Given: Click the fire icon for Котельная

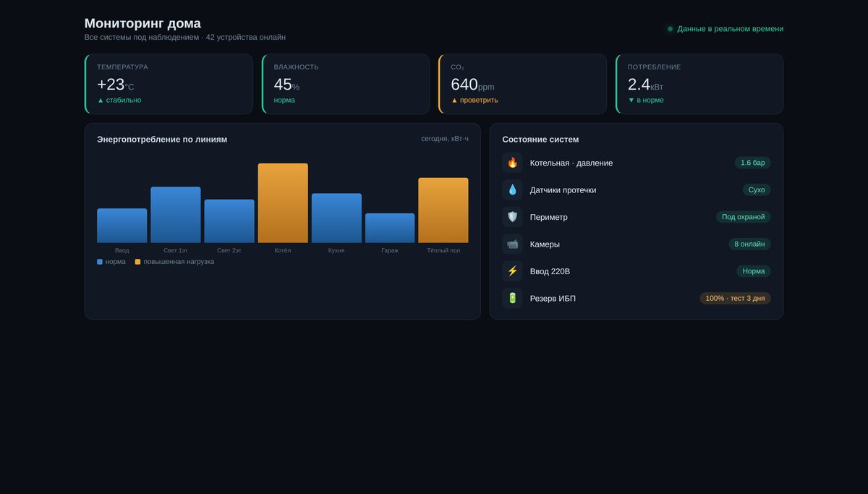Looking at the screenshot, I should pos(512,163).
